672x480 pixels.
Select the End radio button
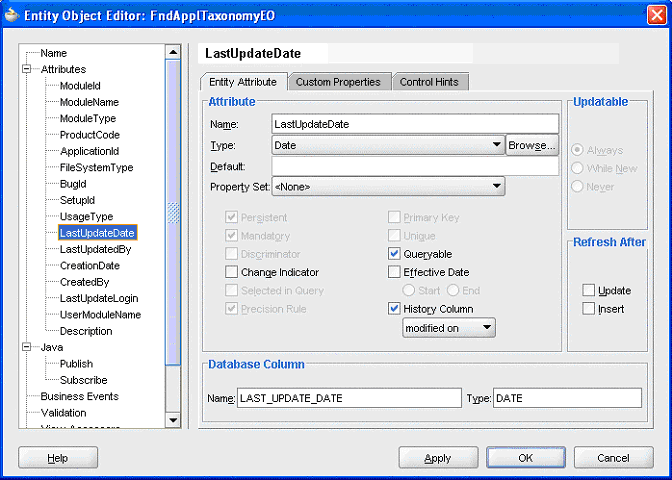[453, 290]
